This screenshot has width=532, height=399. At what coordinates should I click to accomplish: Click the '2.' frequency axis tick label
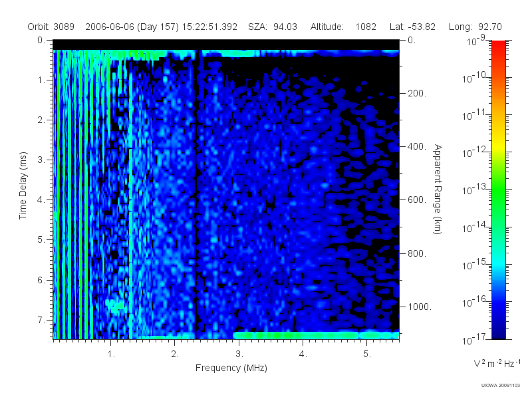pos(175,354)
